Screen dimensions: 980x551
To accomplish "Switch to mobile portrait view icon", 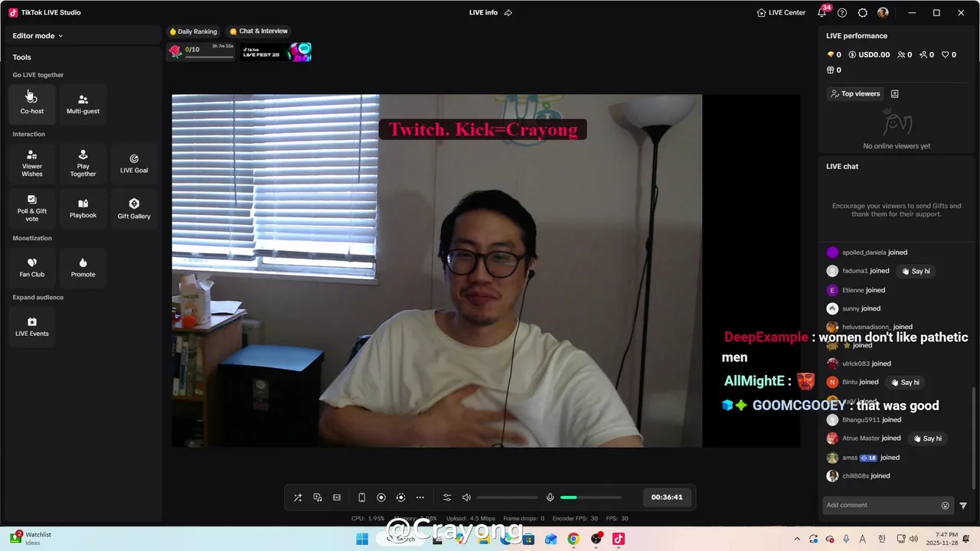I will click(362, 497).
